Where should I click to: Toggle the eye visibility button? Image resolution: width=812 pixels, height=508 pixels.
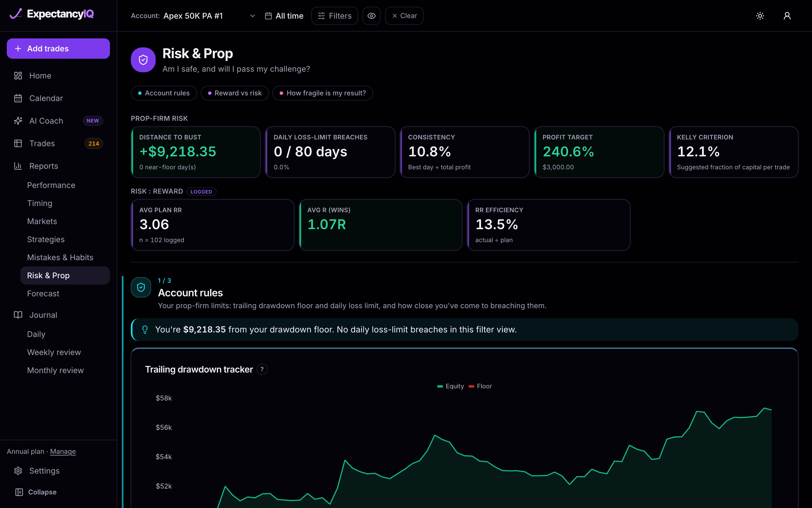point(371,16)
